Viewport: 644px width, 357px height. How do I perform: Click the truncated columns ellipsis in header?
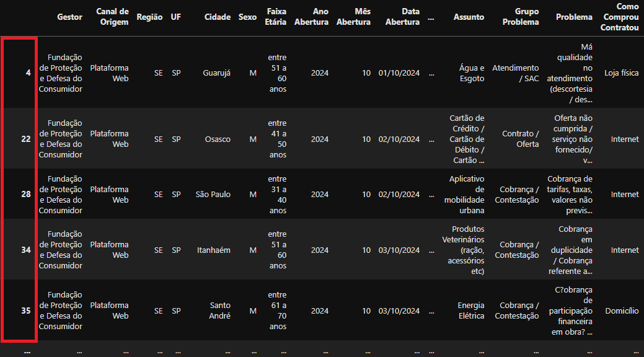431,18
